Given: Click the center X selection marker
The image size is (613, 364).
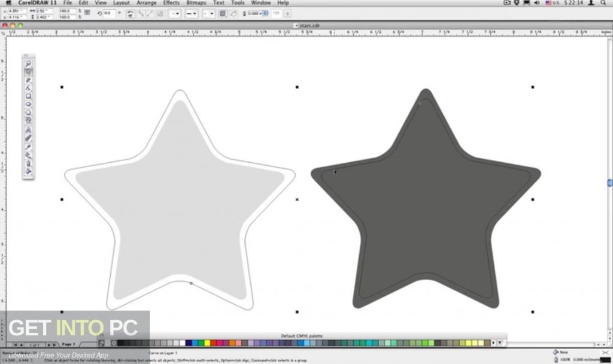Looking at the screenshot, I should tap(297, 199).
